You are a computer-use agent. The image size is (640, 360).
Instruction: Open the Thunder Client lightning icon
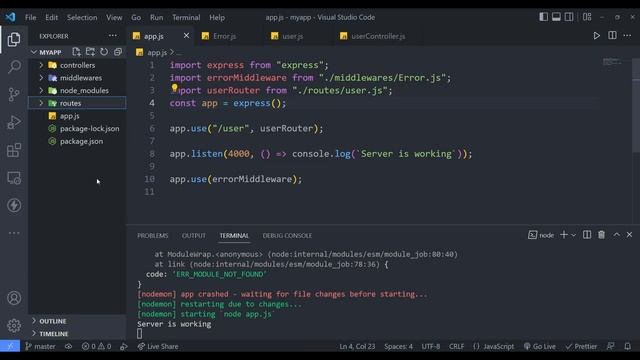14,205
